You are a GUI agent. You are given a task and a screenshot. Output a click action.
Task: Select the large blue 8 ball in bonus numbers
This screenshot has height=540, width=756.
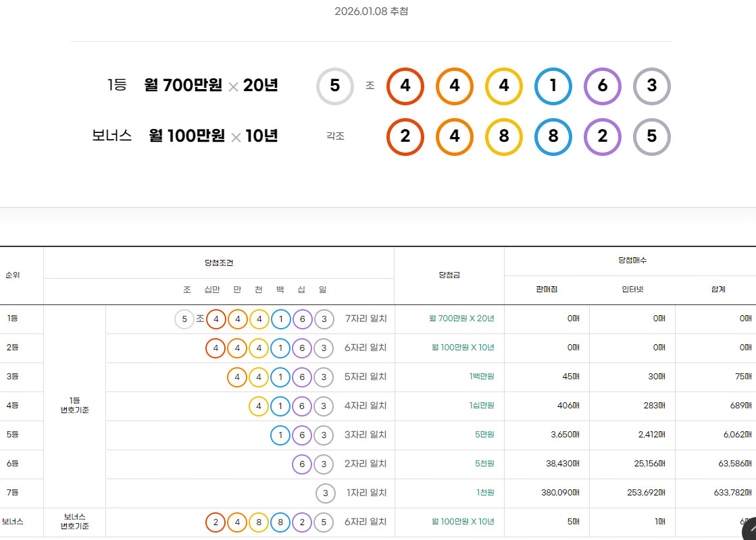tap(553, 136)
